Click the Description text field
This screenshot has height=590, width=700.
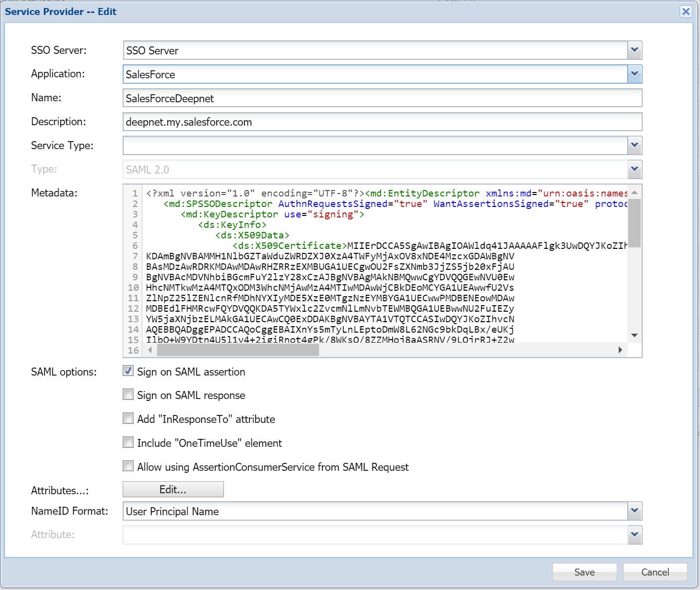tap(382, 122)
